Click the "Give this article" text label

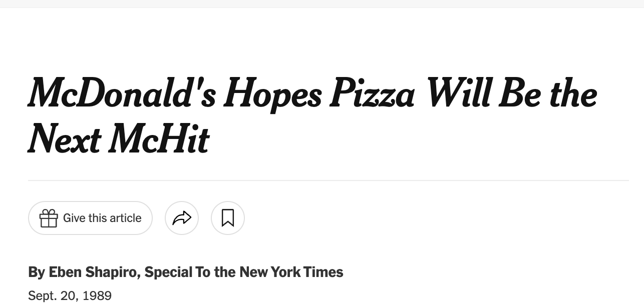[102, 218]
